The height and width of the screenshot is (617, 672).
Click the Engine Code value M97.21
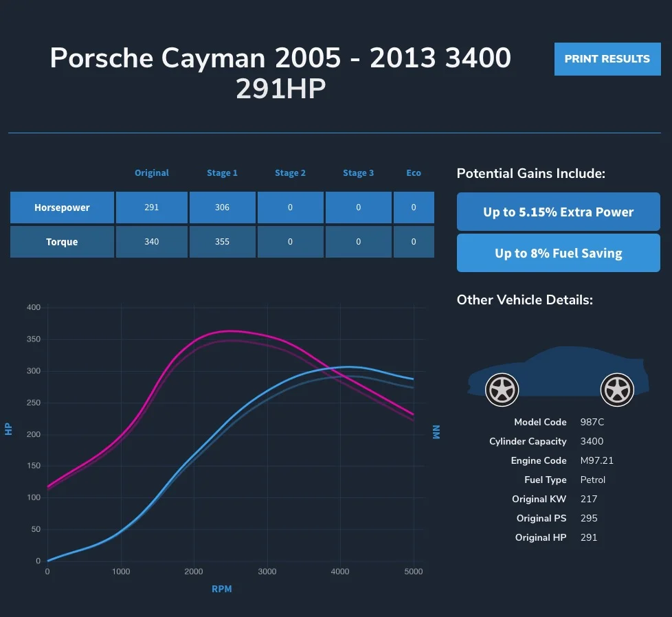pyautogui.click(x=597, y=460)
